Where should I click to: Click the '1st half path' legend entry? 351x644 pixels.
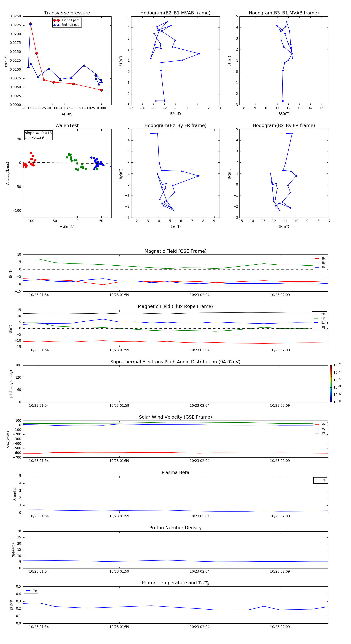coord(66,20)
